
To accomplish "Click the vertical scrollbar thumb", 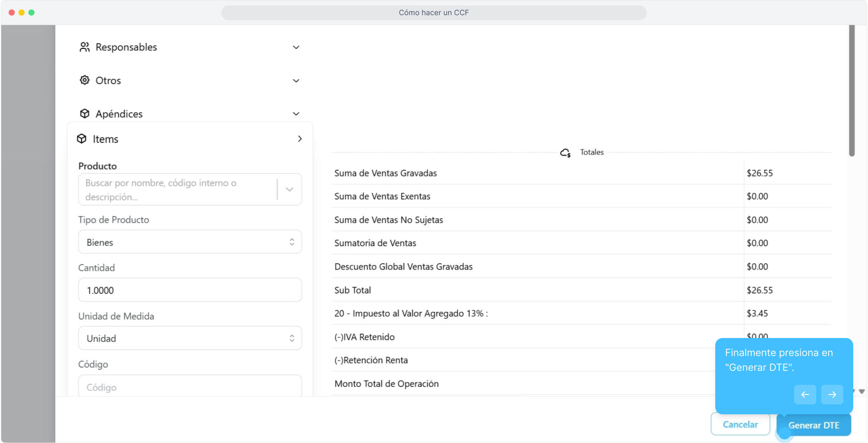I will tap(852, 90).
